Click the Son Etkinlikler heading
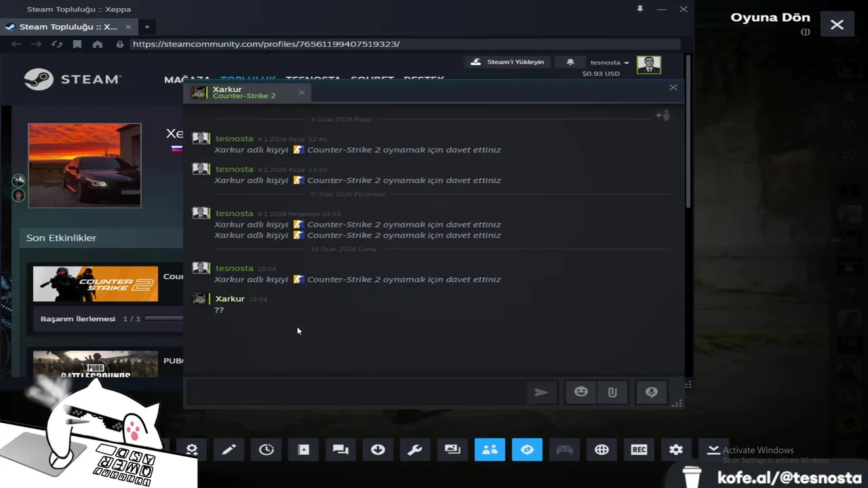The height and width of the screenshot is (488, 868). pyautogui.click(x=61, y=238)
